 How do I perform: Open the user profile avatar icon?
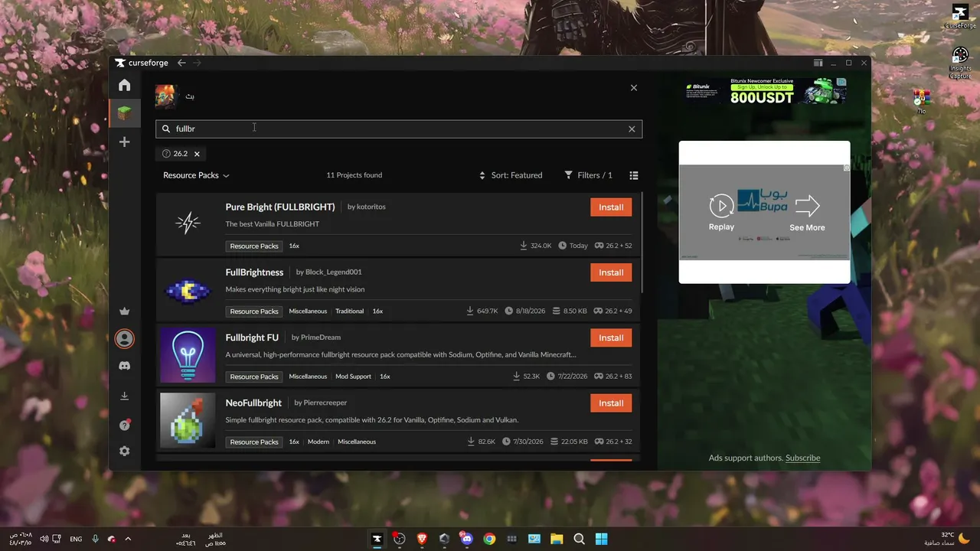[124, 338]
